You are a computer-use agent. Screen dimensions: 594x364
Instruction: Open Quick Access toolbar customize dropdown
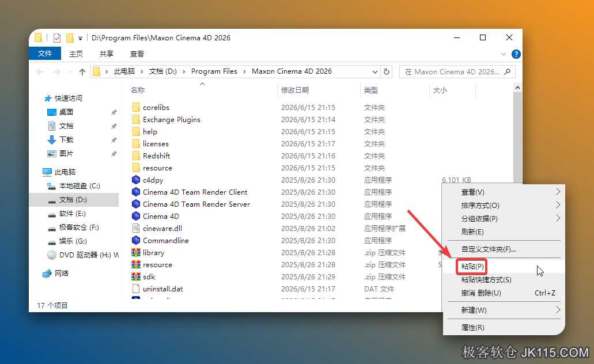tap(80, 38)
